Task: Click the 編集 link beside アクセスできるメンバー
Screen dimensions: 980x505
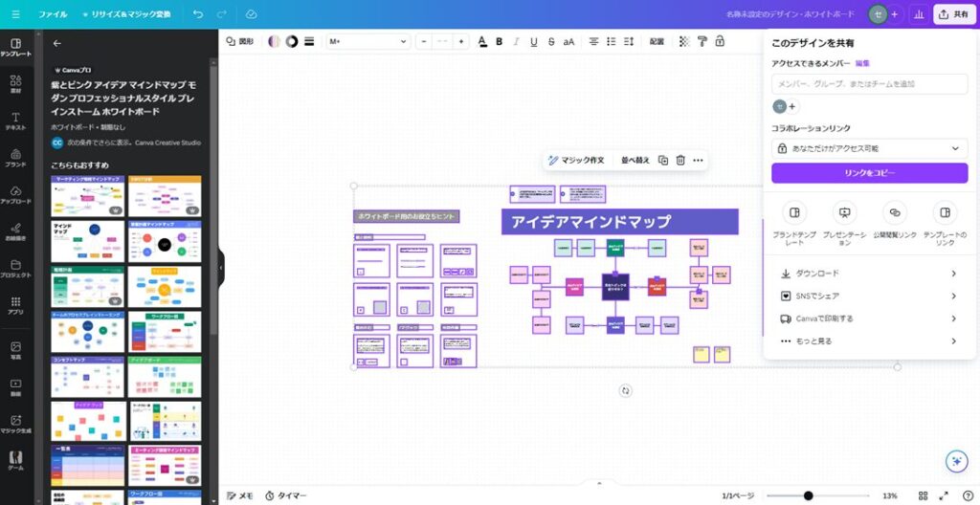Action: click(x=862, y=62)
